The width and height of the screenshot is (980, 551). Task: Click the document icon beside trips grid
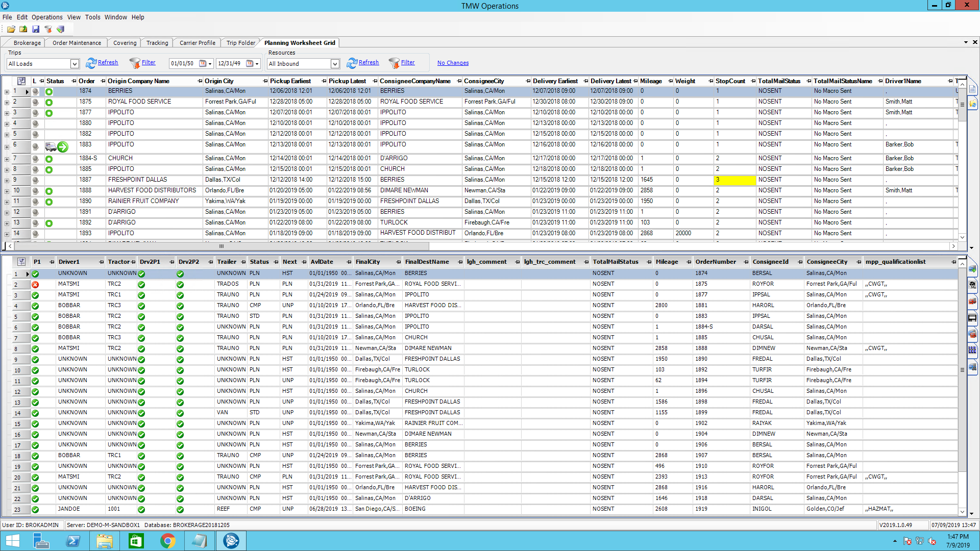[x=972, y=89]
